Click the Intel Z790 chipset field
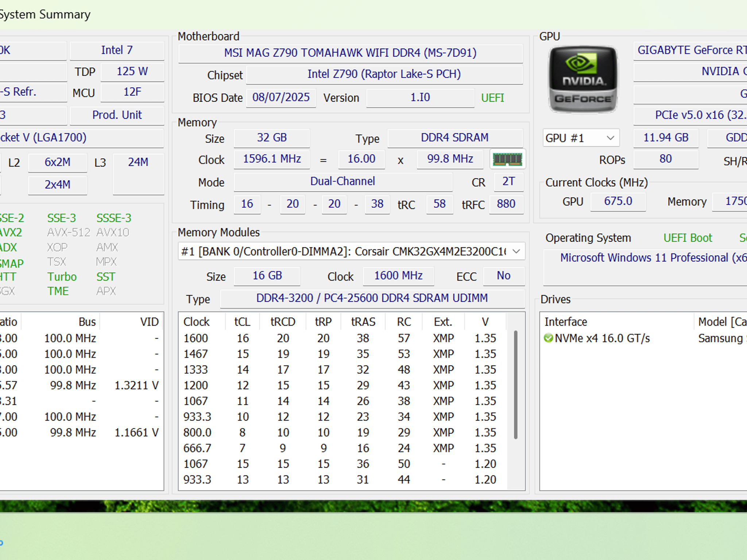Image resolution: width=747 pixels, height=560 pixels. coord(384,74)
